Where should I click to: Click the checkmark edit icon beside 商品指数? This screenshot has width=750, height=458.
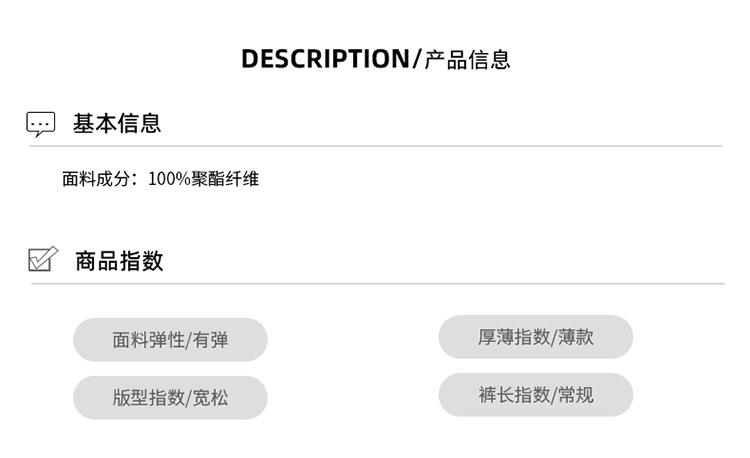(x=42, y=260)
